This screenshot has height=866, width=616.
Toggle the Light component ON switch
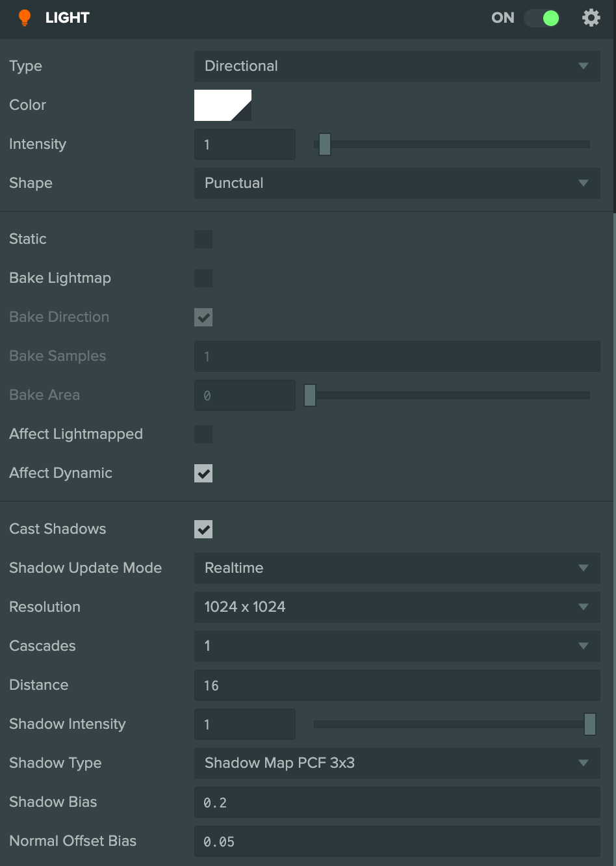click(542, 18)
